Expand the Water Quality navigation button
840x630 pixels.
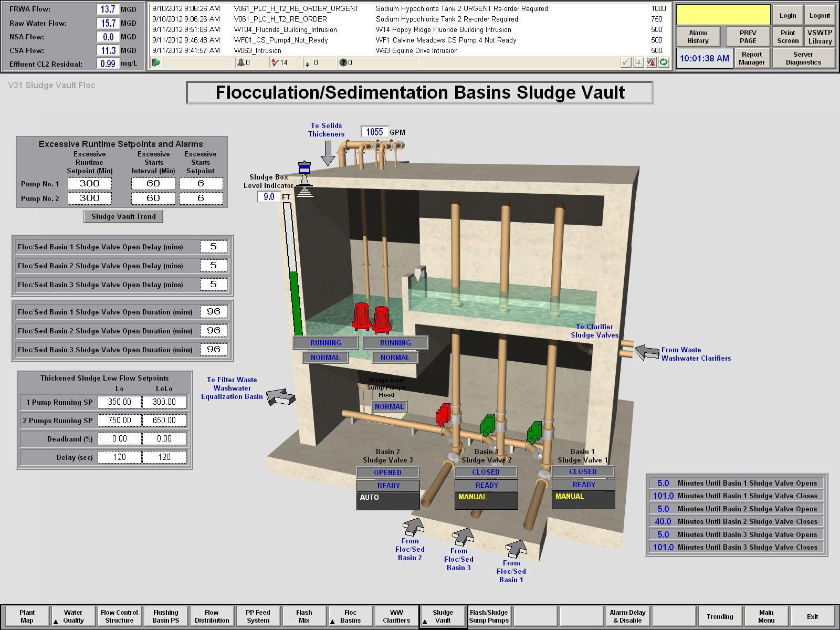tap(73, 616)
